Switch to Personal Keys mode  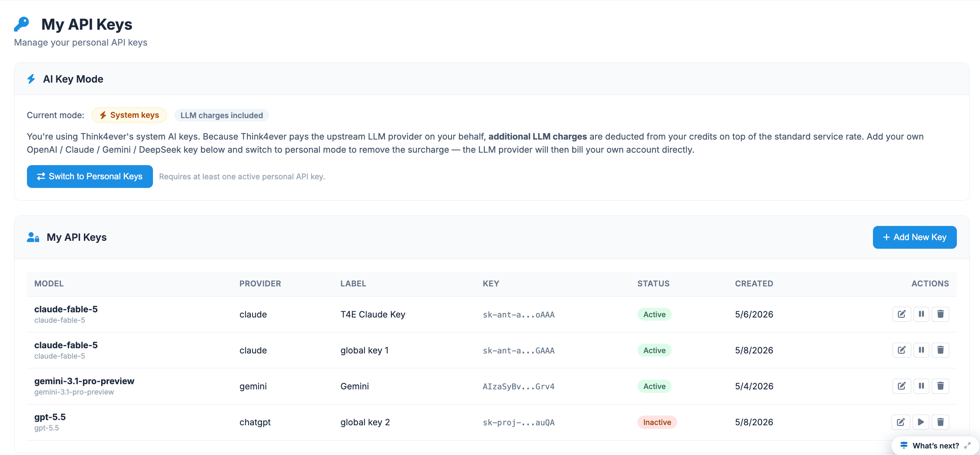pyautogui.click(x=90, y=176)
